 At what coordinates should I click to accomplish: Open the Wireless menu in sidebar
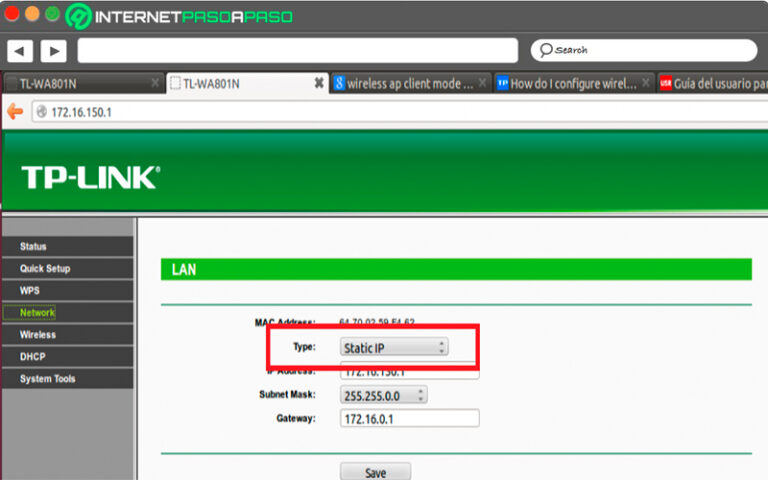pos(38,335)
